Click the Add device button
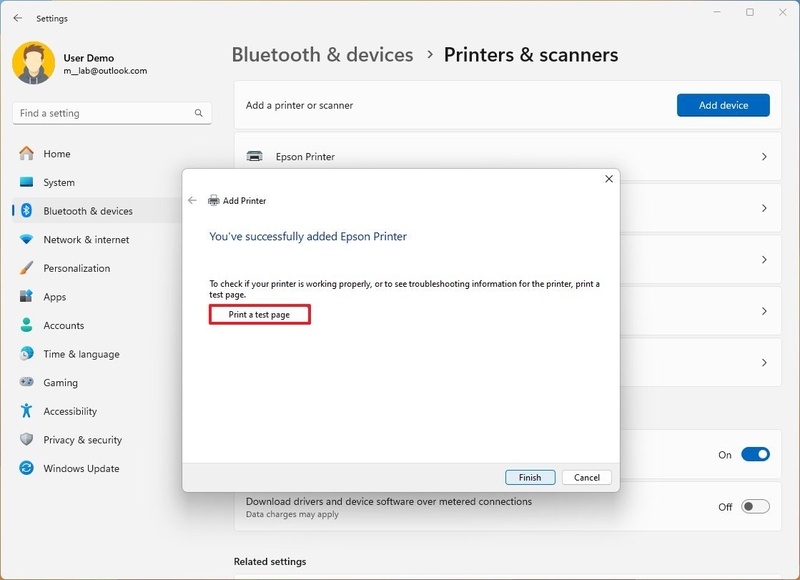 point(723,105)
